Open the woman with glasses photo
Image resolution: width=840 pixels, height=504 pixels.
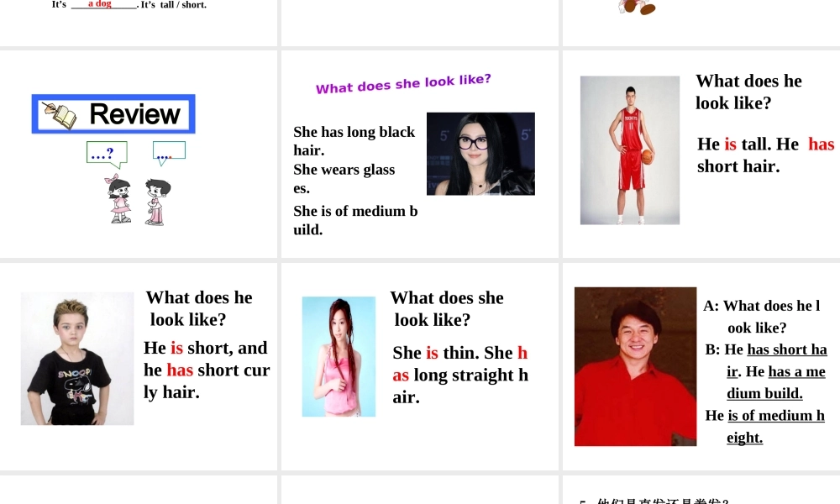point(480,154)
